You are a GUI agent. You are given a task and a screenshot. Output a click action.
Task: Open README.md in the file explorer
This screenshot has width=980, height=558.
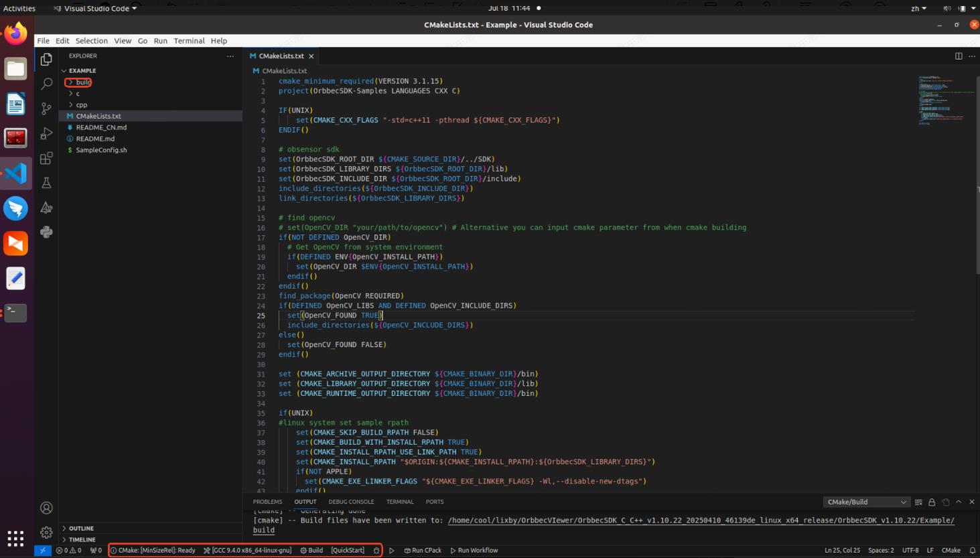click(95, 139)
